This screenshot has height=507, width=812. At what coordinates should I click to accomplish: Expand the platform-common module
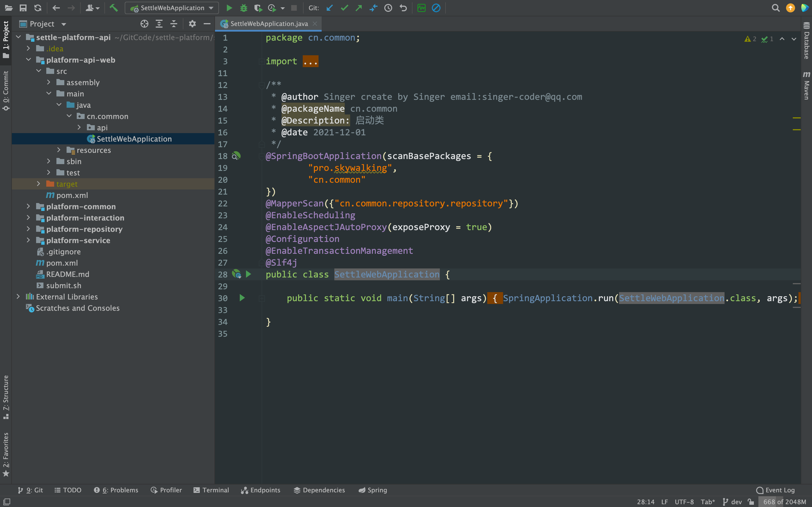[x=28, y=207]
